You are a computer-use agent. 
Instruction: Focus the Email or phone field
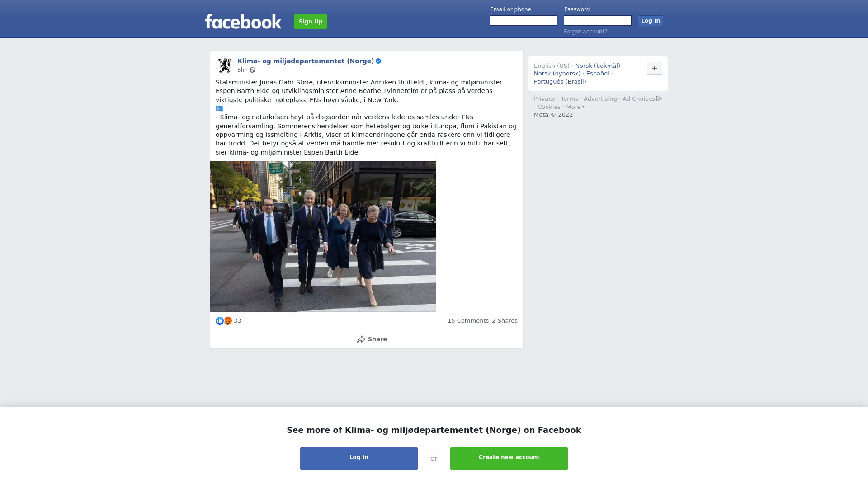[x=524, y=21]
